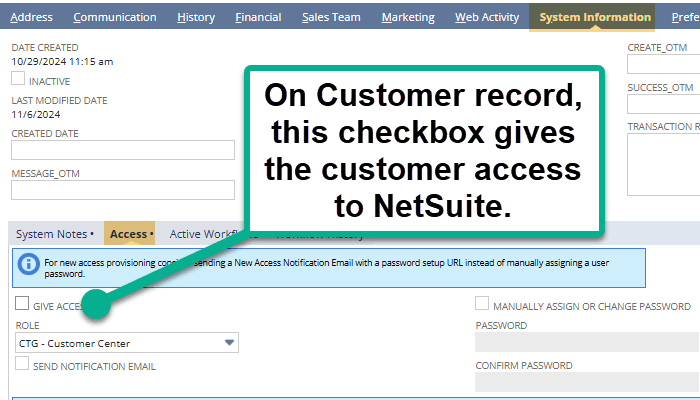Toggle the Inactive checkbox
The image size is (700, 400).
(18, 78)
